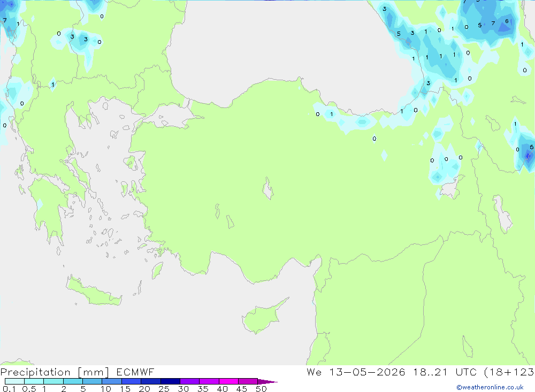Click the '6' precipitation value on map
535x392 pixels.
pos(507,21)
